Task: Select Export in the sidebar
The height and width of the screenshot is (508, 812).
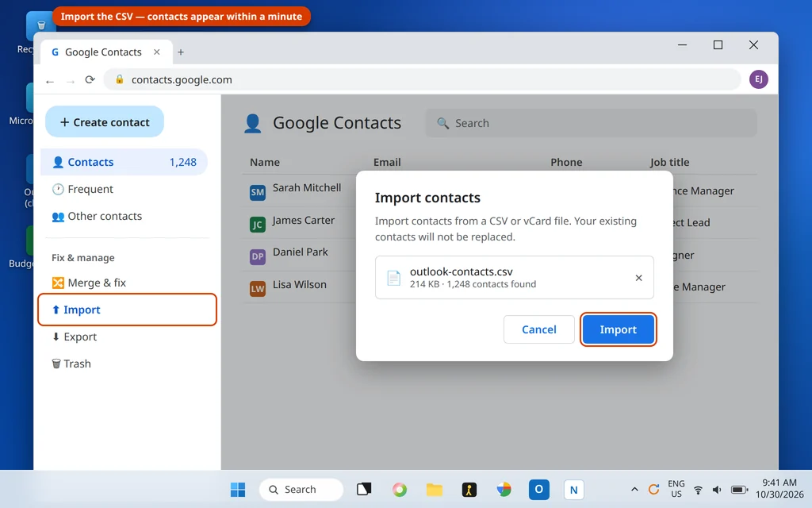Action: [x=124, y=337]
